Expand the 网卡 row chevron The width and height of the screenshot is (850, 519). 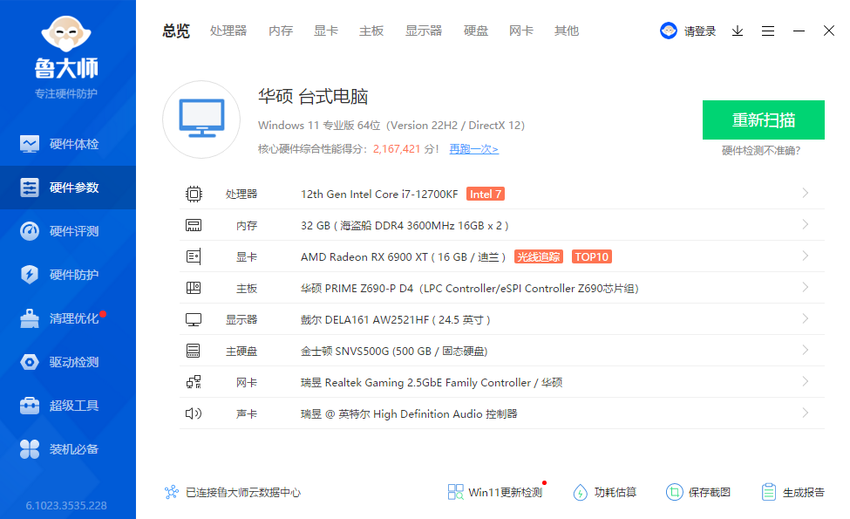click(x=805, y=382)
